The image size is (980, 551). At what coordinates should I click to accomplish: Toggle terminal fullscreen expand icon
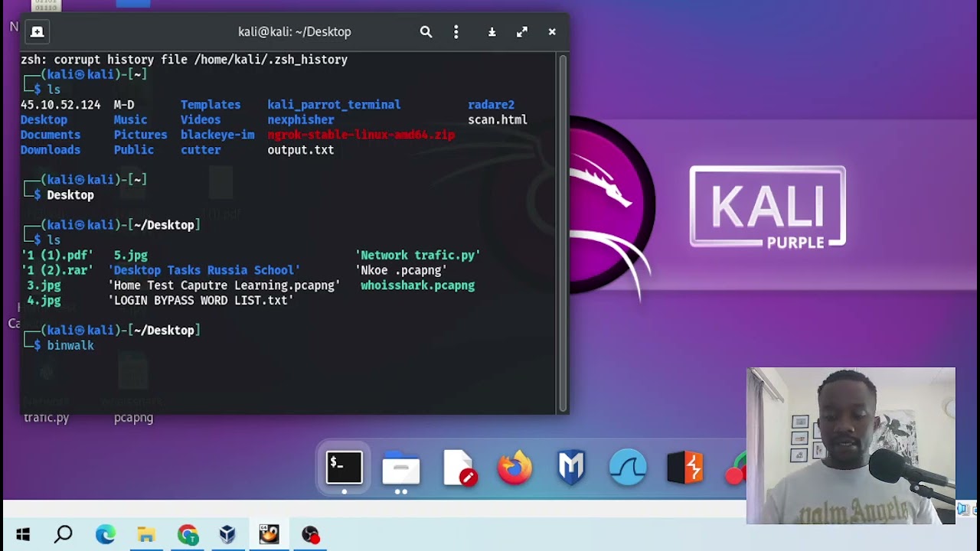tap(522, 32)
